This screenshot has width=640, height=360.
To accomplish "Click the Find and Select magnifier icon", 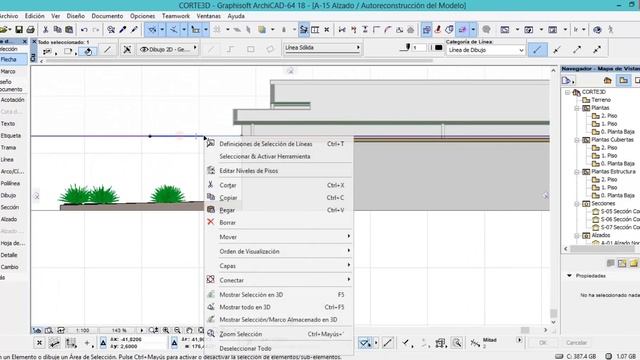I will pos(111,30).
